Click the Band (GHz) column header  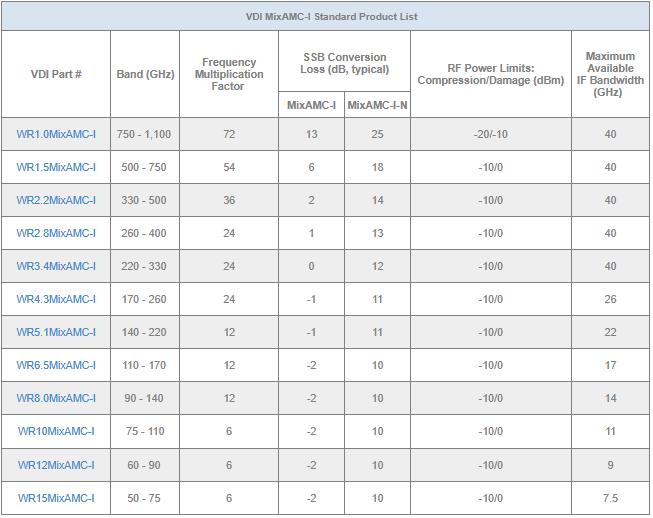145,74
